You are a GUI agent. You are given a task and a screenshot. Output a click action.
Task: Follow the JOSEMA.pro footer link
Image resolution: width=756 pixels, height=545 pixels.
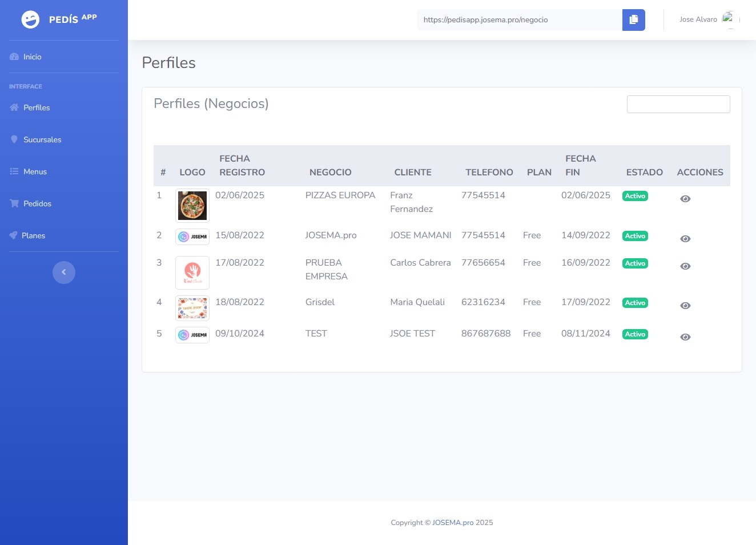pyautogui.click(x=453, y=522)
